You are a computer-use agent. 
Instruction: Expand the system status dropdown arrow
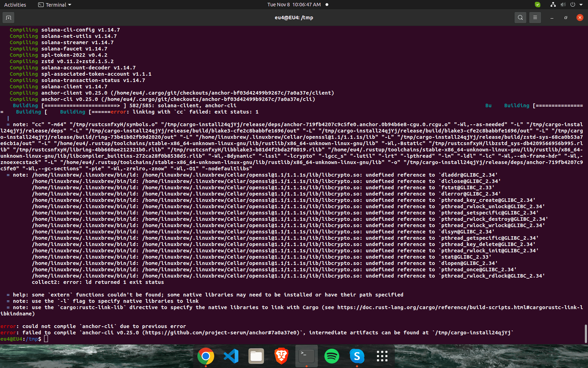(580, 5)
